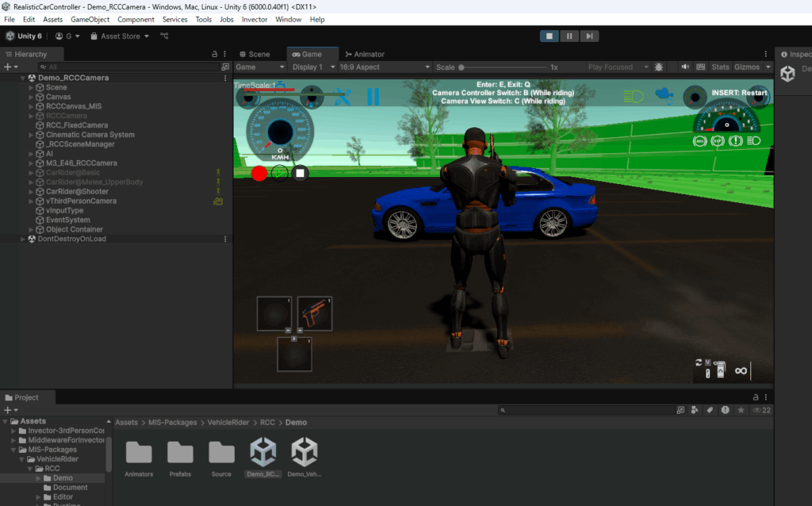Click the blue pause icon in game HUD

point(373,97)
